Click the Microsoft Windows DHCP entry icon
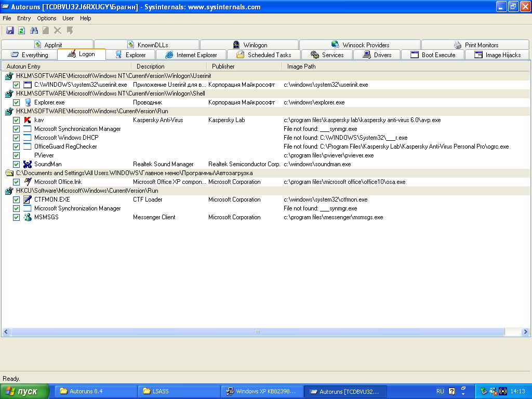532x399 pixels. [28, 138]
